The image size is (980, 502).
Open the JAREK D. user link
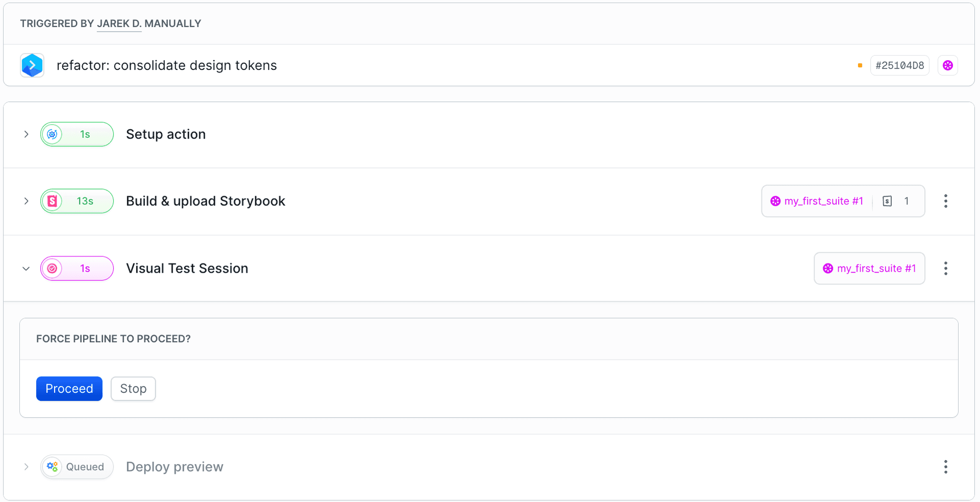coord(119,23)
